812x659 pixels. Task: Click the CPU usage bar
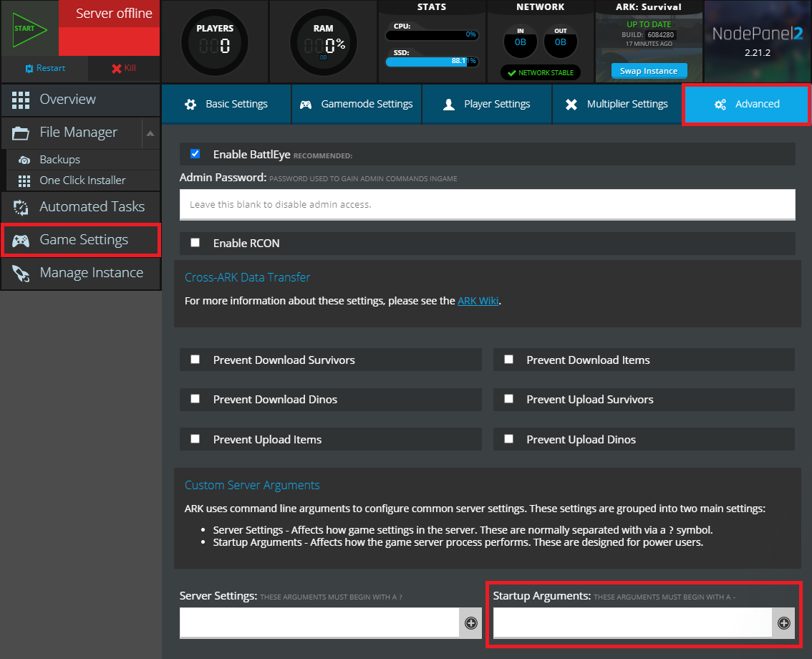tap(432, 35)
